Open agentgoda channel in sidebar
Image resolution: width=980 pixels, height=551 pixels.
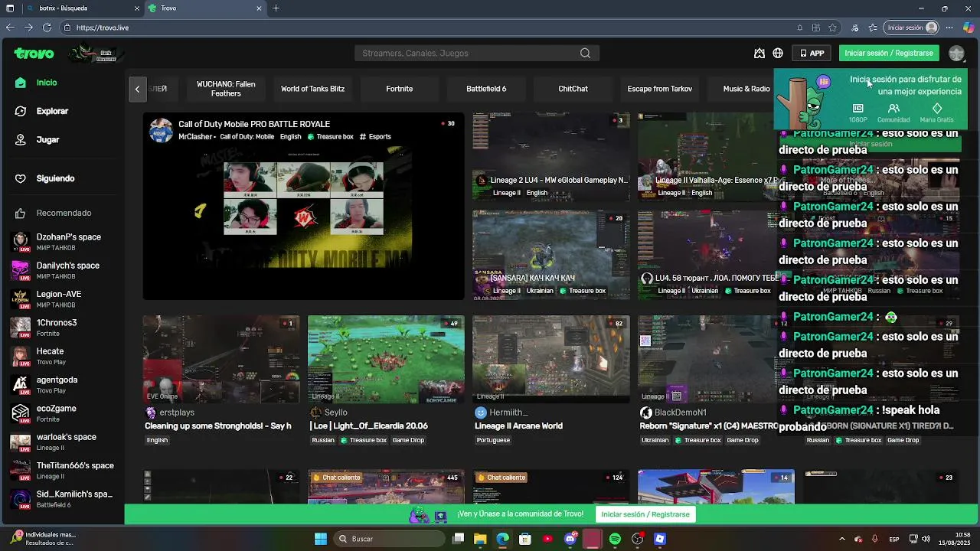tap(62, 384)
